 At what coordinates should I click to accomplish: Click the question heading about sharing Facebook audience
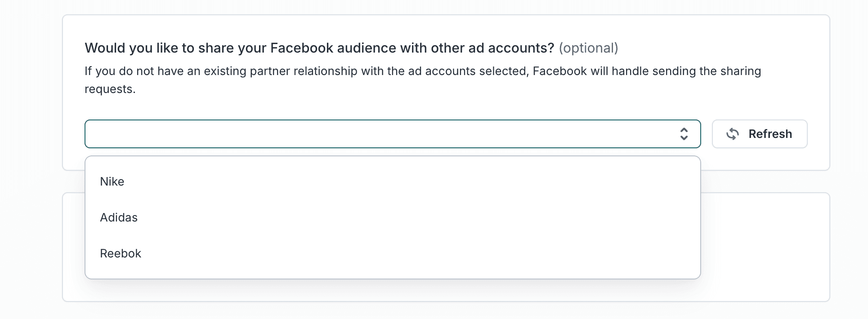click(319, 48)
